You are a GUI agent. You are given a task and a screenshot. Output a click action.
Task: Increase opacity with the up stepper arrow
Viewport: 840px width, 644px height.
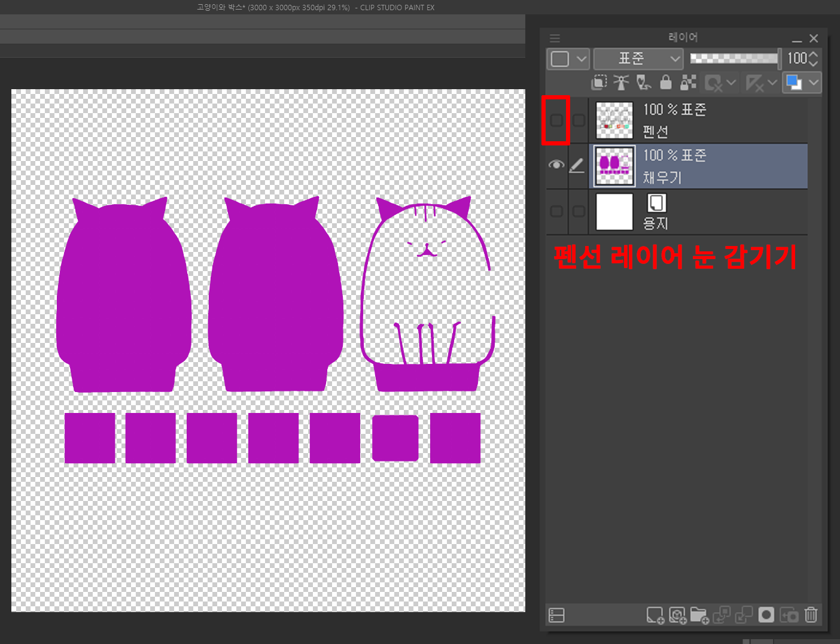coord(813,54)
